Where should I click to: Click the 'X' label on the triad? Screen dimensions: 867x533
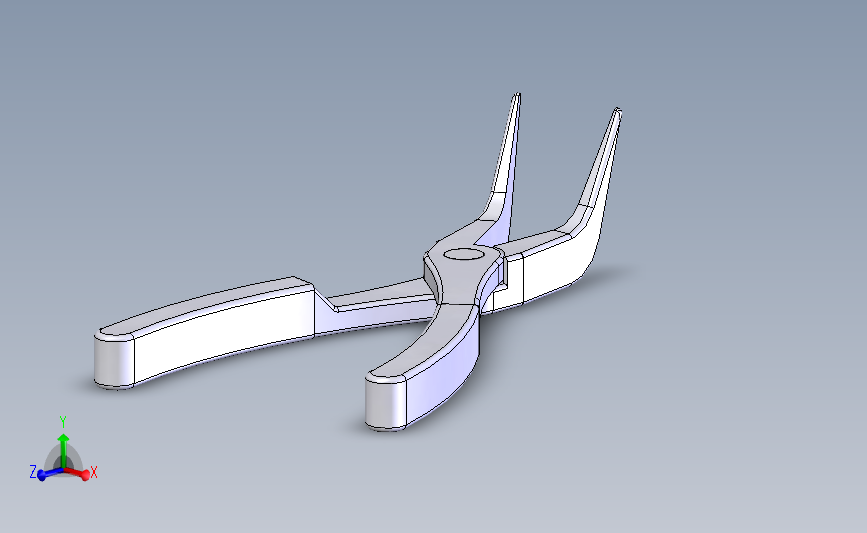coord(93,472)
